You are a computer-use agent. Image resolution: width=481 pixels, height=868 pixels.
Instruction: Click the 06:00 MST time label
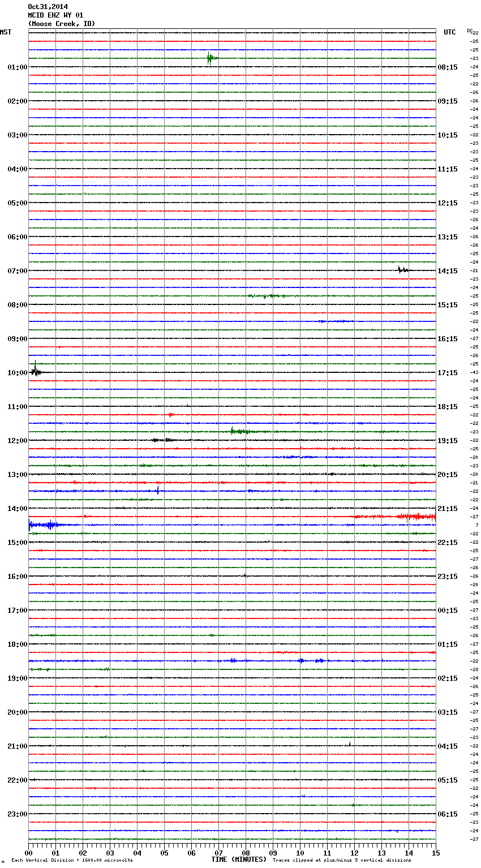point(18,237)
